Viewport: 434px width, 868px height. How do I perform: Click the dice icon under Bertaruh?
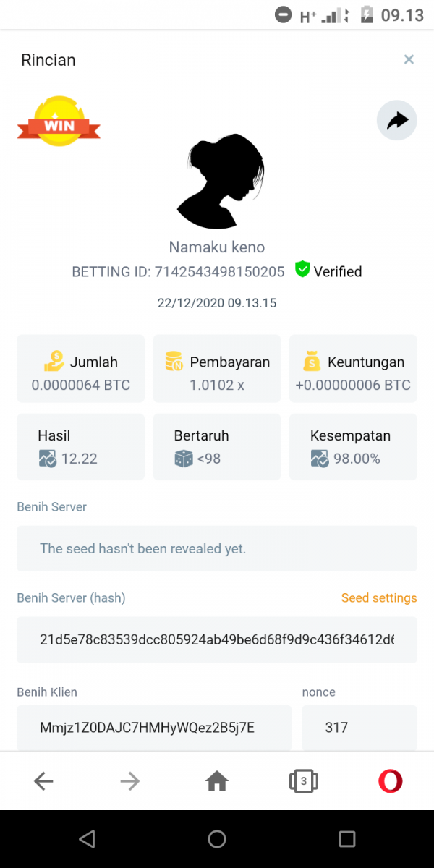(x=184, y=459)
